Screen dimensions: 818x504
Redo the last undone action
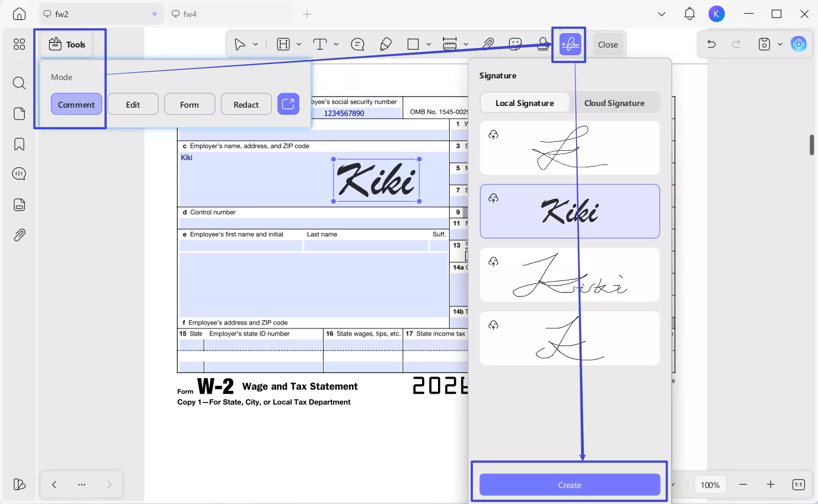coord(736,44)
